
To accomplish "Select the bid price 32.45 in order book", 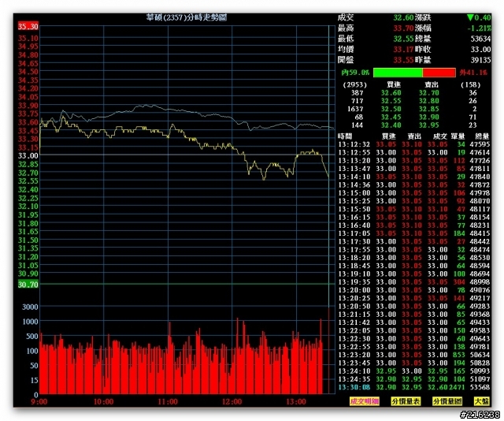I will (391, 117).
